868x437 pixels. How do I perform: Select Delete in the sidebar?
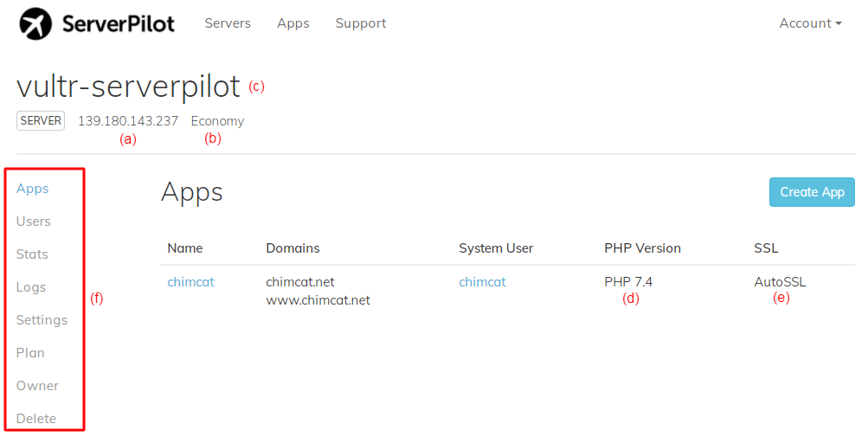36,418
